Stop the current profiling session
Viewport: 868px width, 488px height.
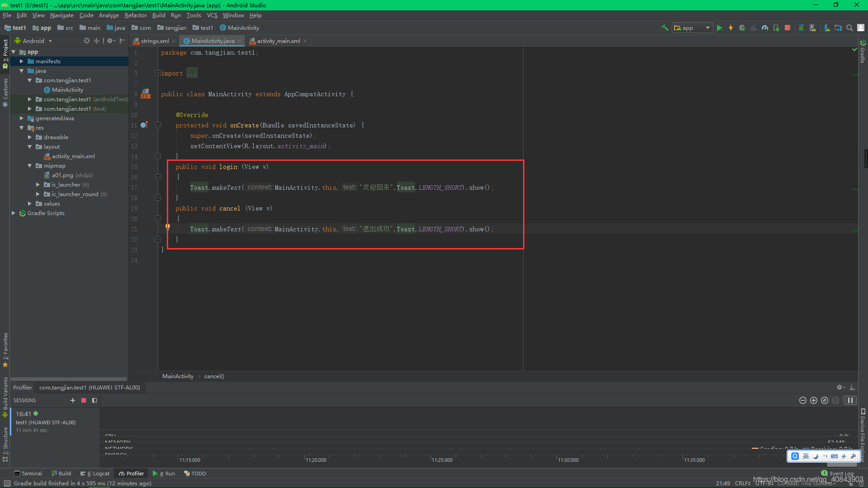point(84,400)
